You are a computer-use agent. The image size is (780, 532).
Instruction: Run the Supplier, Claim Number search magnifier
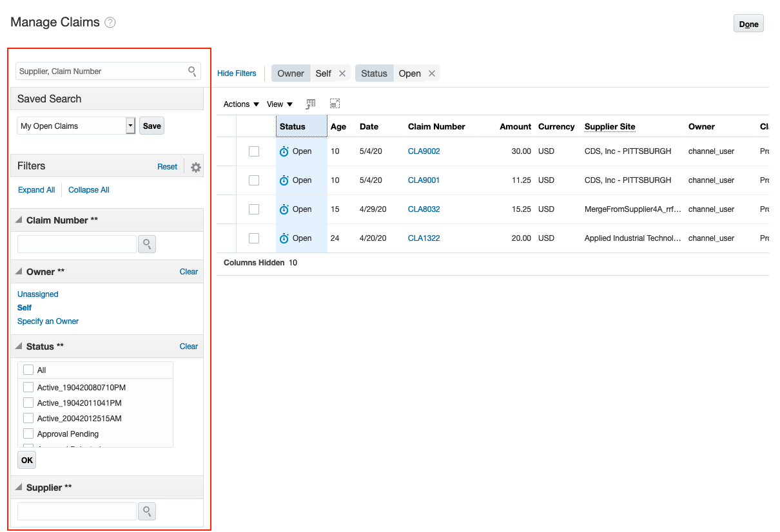click(x=191, y=71)
